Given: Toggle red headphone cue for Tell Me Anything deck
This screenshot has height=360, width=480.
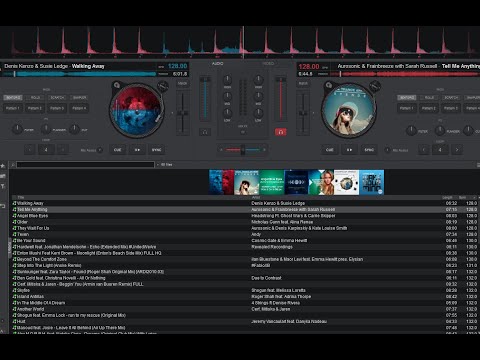Looking at the screenshot, I should 281,132.
